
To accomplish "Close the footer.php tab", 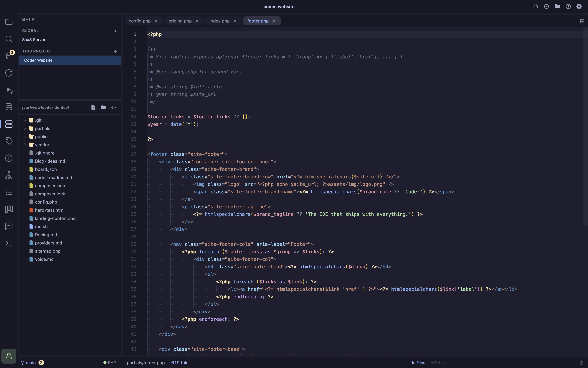I will [274, 21].
